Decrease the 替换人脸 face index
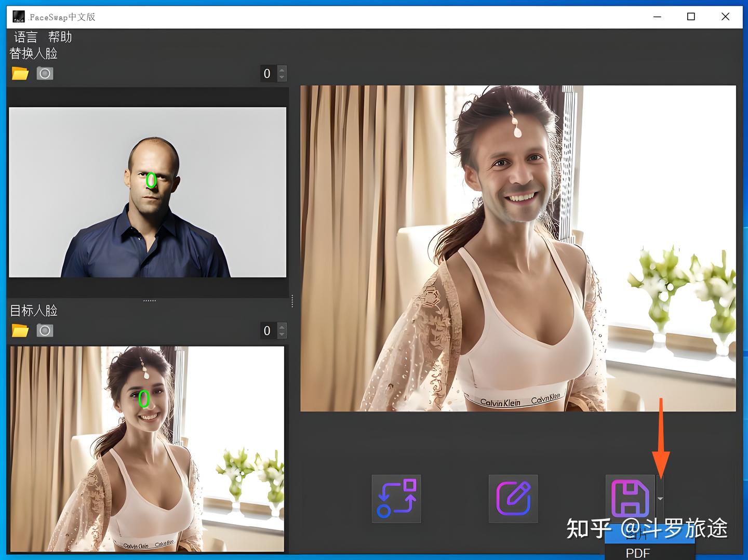Screen dimensions: 748x560 pyautogui.click(x=282, y=77)
